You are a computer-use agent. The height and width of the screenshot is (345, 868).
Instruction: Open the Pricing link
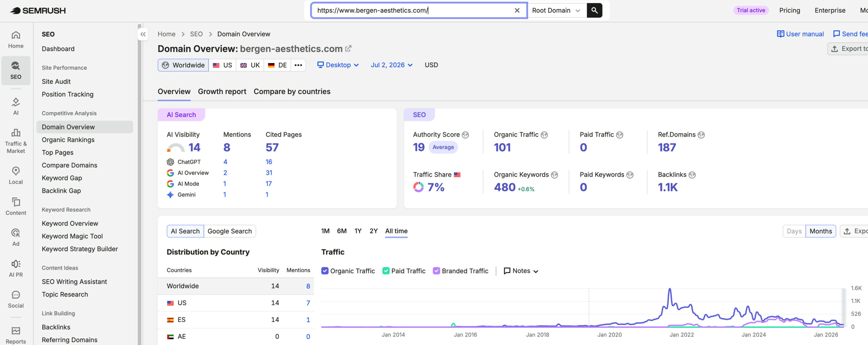coord(790,11)
